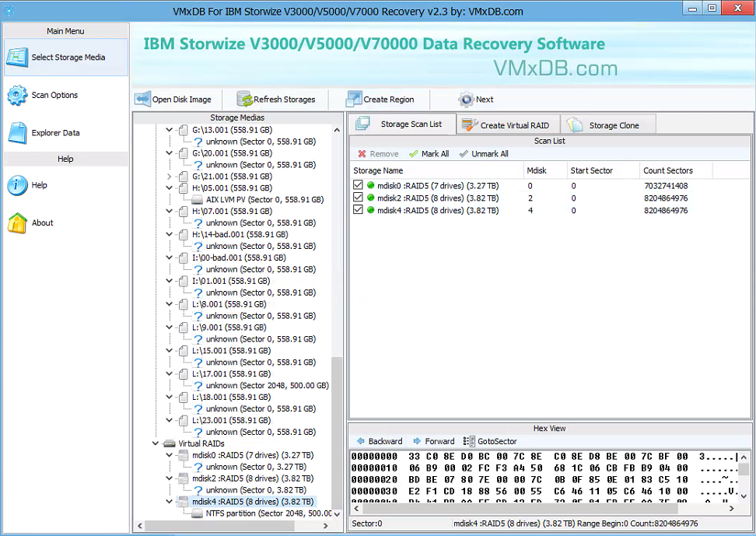Click the Storage Medias vertical scrollbar thumb
The image size is (756, 536).
point(337,432)
